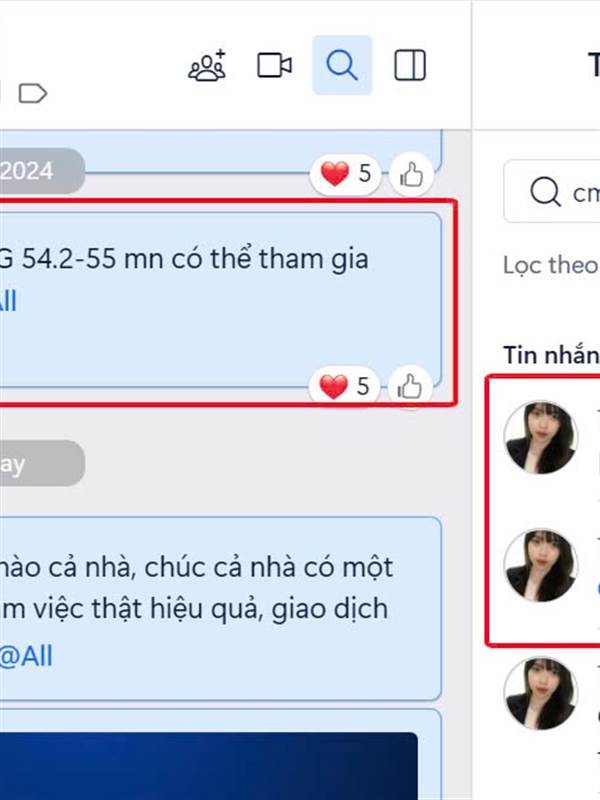Click the magnifier icon inside search box
Viewport: 600px width, 800px height.
pos(545,192)
